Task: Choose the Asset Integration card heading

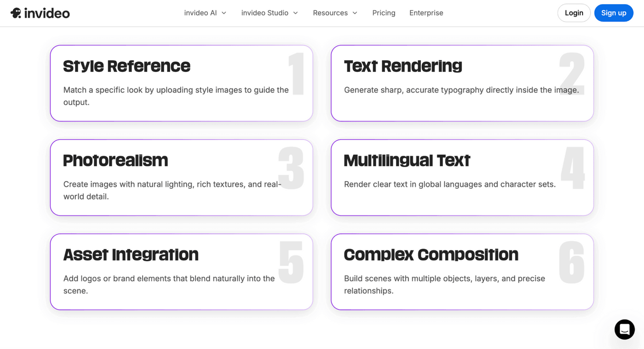Action: pos(131,255)
